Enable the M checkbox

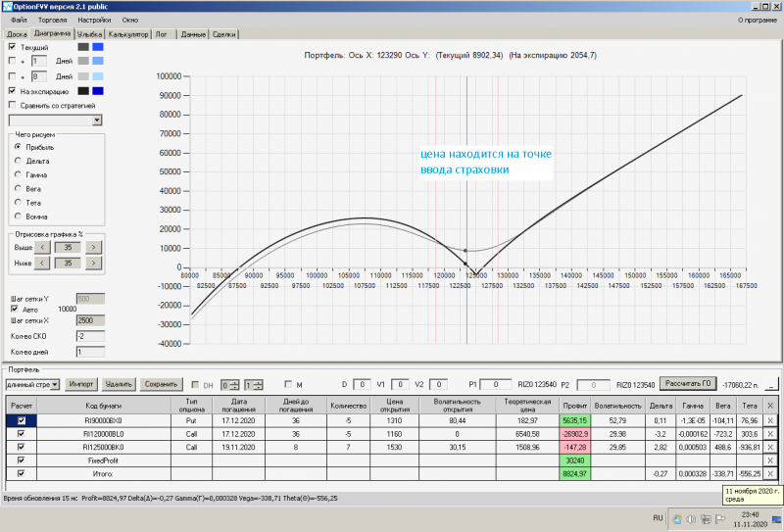click(x=288, y=384)
